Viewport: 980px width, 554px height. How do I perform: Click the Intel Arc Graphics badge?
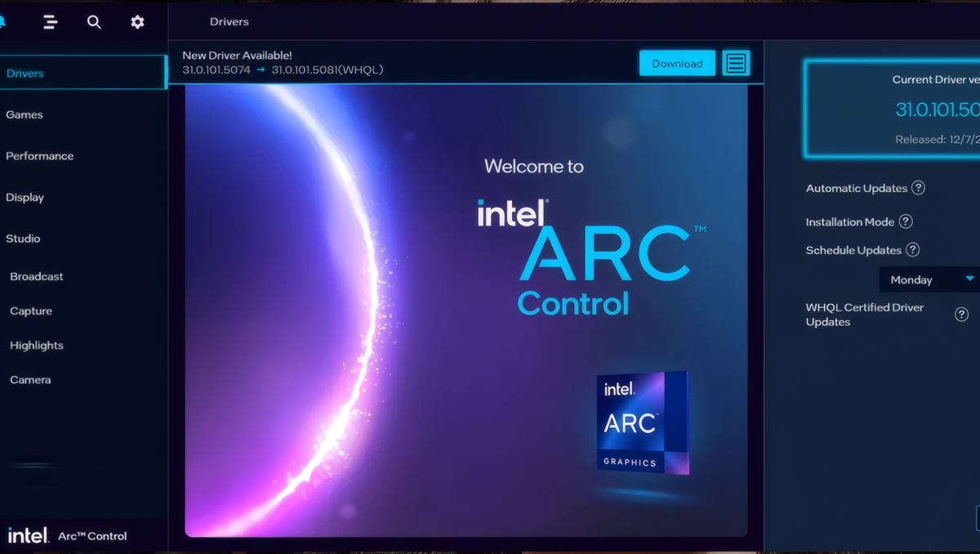point(642,423)
